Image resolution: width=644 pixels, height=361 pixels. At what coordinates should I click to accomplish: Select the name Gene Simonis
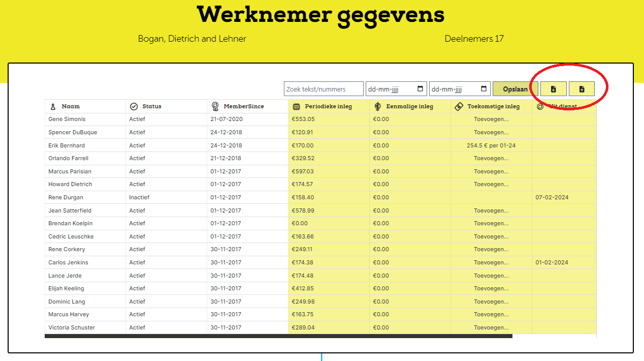67,119
